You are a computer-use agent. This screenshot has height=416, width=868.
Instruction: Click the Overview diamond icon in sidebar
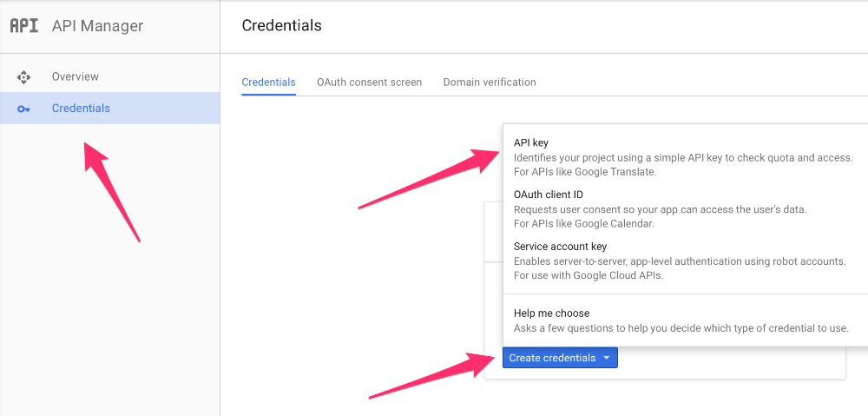pyautogui.click(x=23, y=77)
